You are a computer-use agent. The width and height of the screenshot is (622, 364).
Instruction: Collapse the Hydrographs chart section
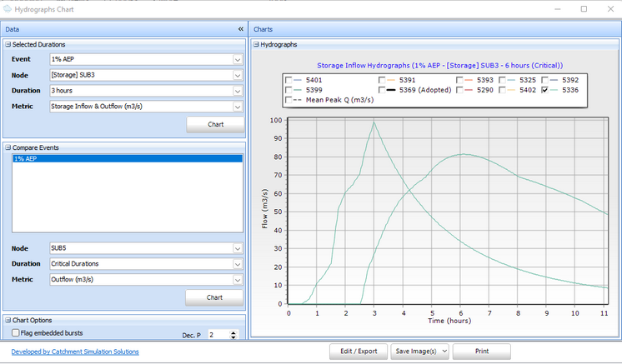pyautogui.click(x=256, y=44)
